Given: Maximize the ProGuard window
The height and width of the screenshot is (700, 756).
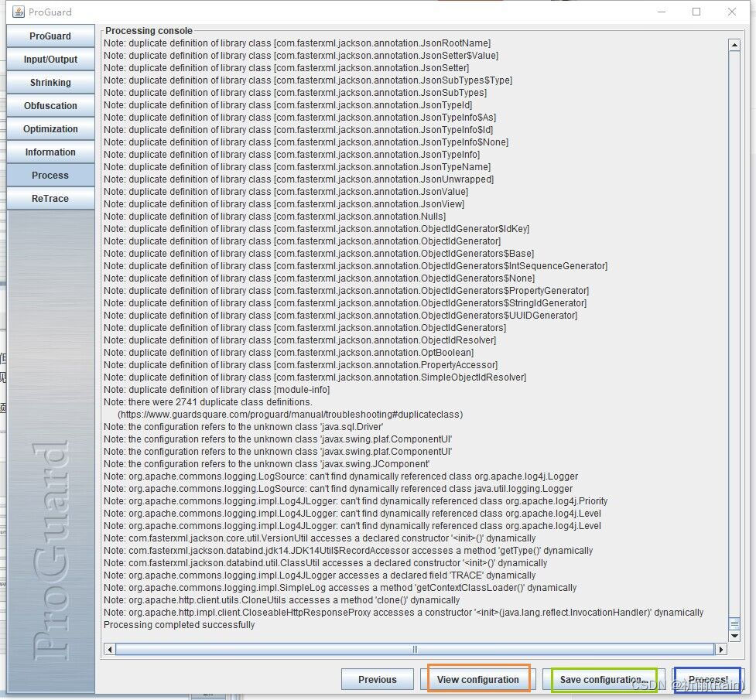Looking at the screenshot, I should click(x=696, y=12).
